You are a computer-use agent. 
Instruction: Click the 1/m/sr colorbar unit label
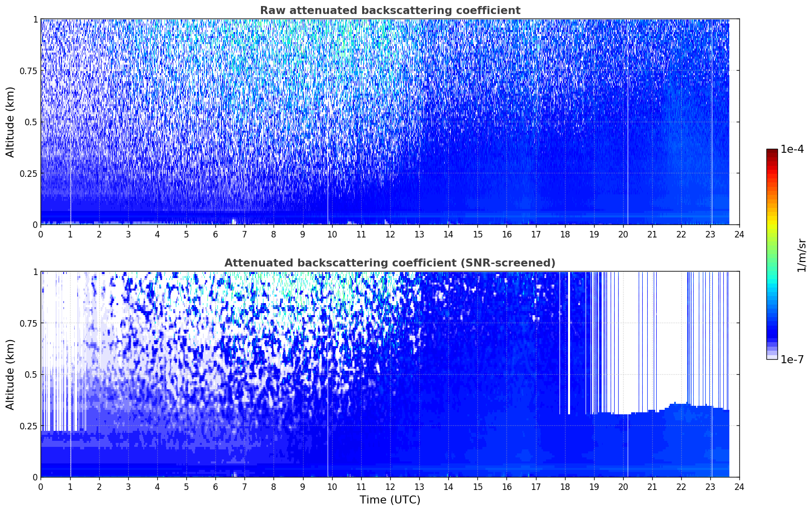pyautogui.click(x=802, y=255)
